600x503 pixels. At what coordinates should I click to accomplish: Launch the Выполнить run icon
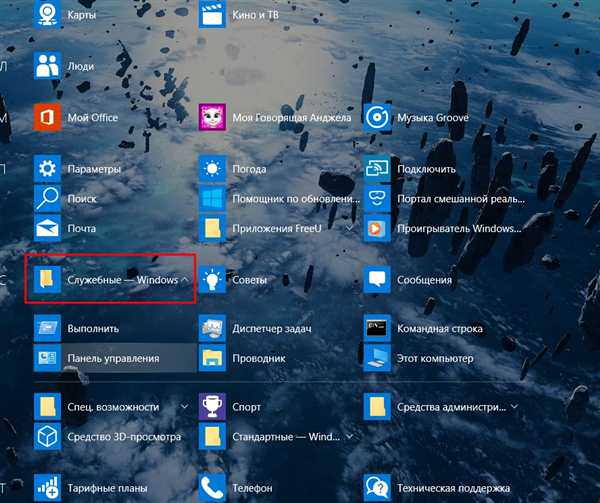coord(47,328)
